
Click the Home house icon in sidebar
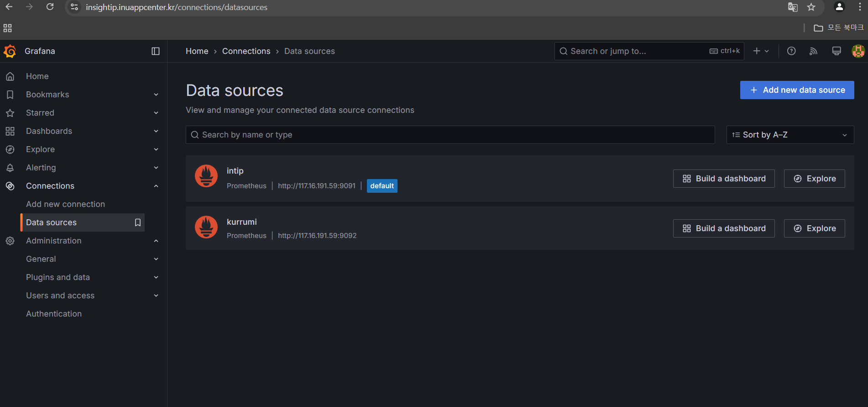click(x=10, y=76)
